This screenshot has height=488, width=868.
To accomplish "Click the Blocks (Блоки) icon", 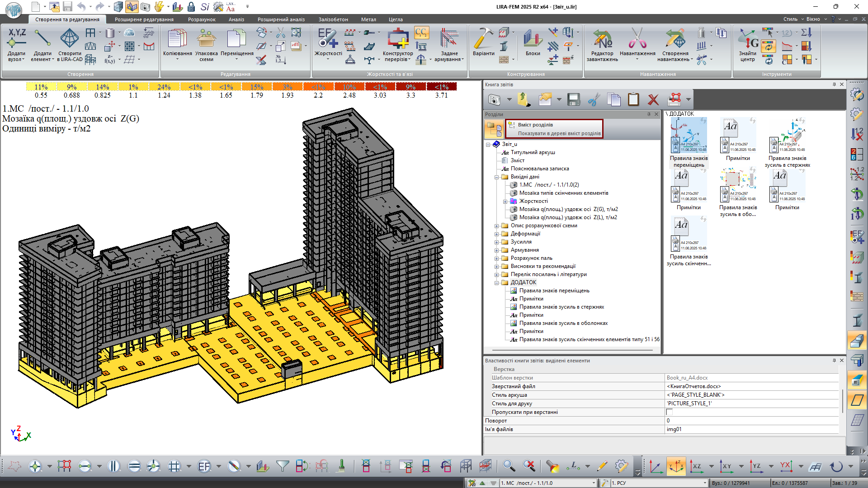I will (x=533, y=41).
